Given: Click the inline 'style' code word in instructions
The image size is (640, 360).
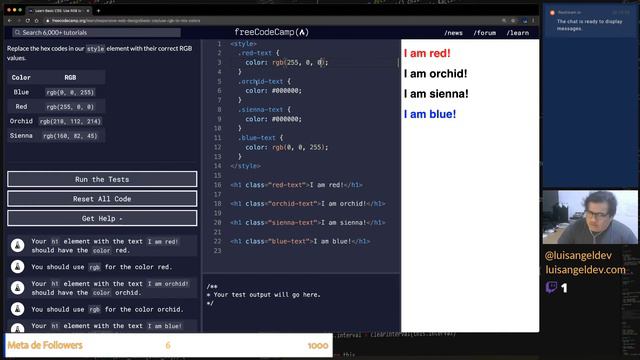Looking at the screenshot, I should coord(96,49).
